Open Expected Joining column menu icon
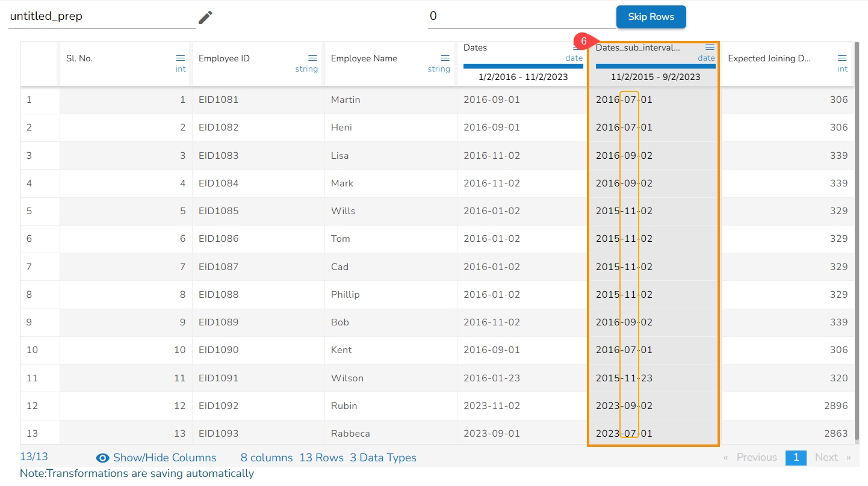Image resolution: width=868 pixels, height=486 pixels. (x=842, y=58)
